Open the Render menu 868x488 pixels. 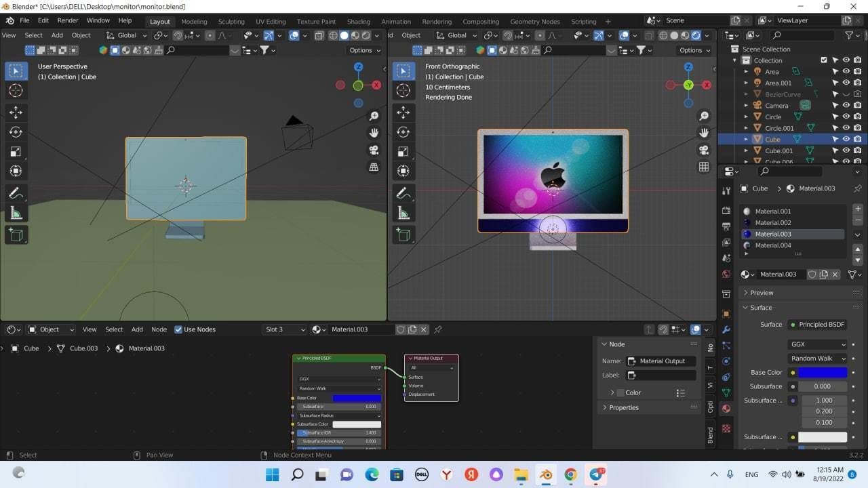pos(68,20)
